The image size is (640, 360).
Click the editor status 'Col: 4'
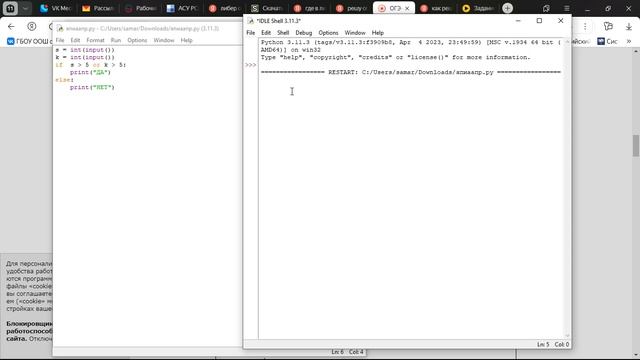click(356, 352)
